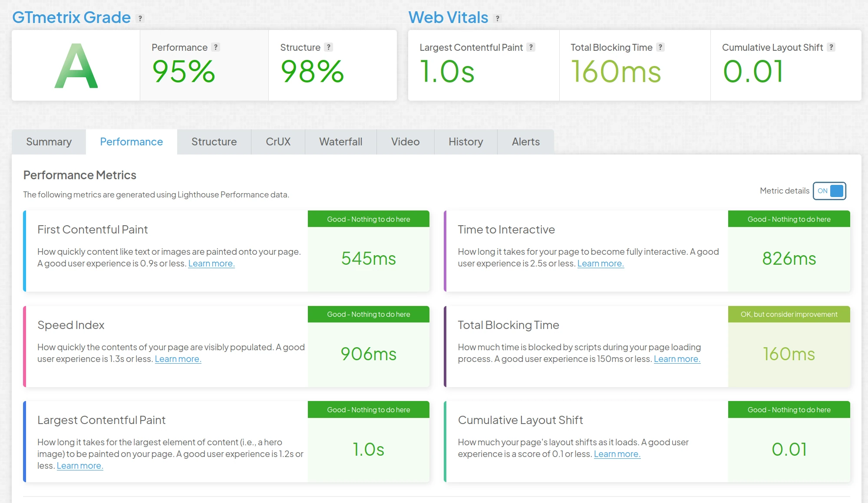This screenshot has height=503, width=868.
Task: Click the Largest Contentful Paint help icon
Action: click(531, 47)
